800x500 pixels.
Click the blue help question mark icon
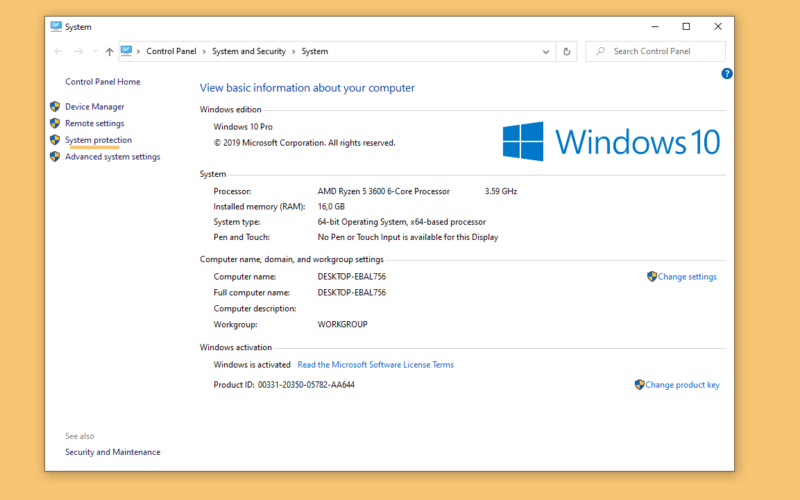(x=727, y=74)
